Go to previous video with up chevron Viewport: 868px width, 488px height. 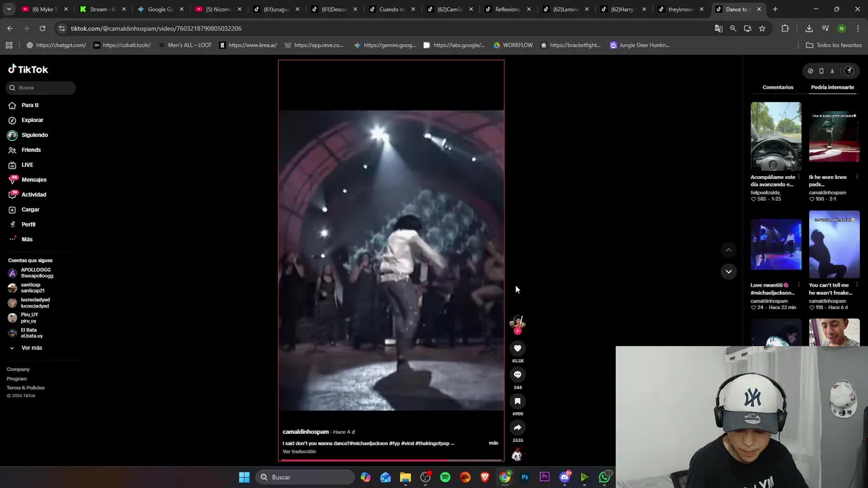click(728, 250)
